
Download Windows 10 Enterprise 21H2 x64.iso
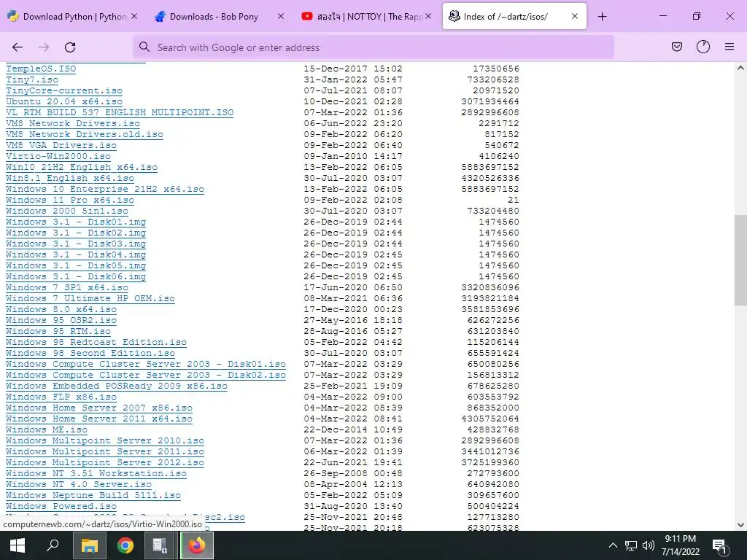tap(105, 189)
